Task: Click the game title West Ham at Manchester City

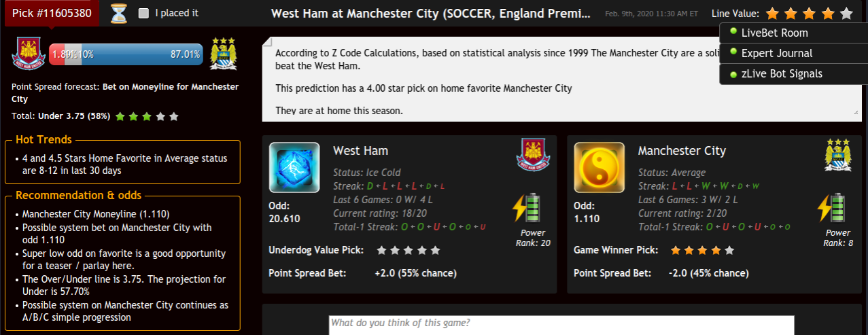Action: (x=431, y=13)
